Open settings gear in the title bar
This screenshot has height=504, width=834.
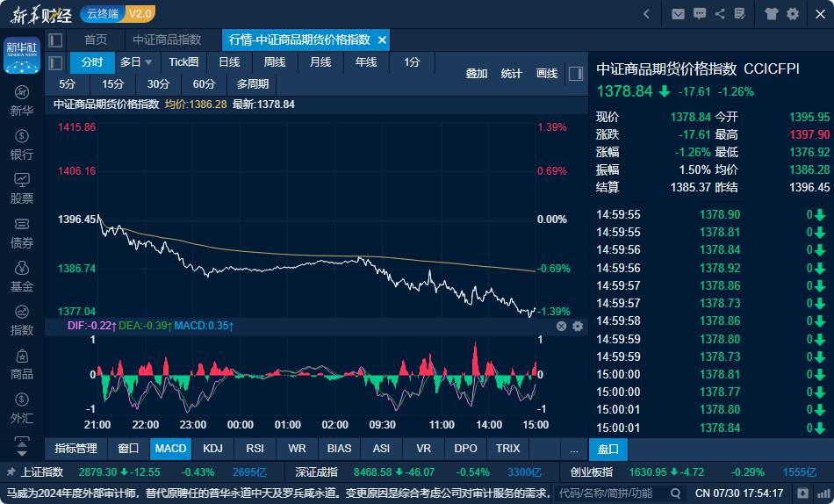(x=793, y=13)
